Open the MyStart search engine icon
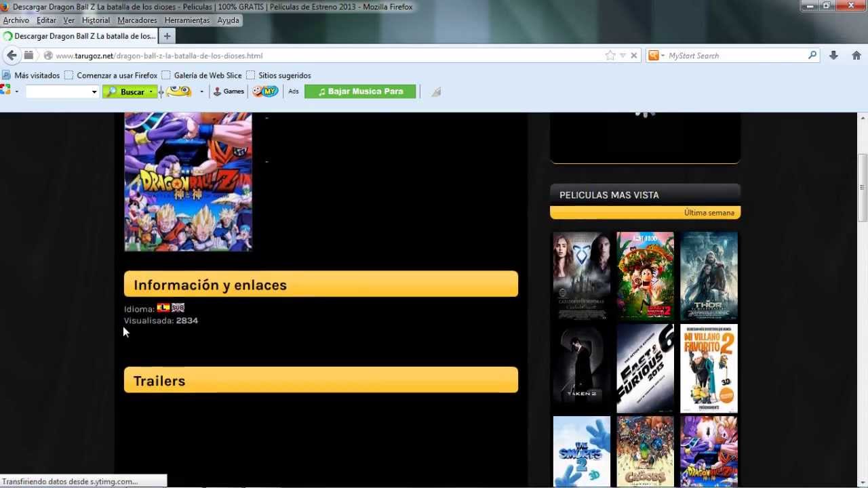 click(x=654, y=56)
